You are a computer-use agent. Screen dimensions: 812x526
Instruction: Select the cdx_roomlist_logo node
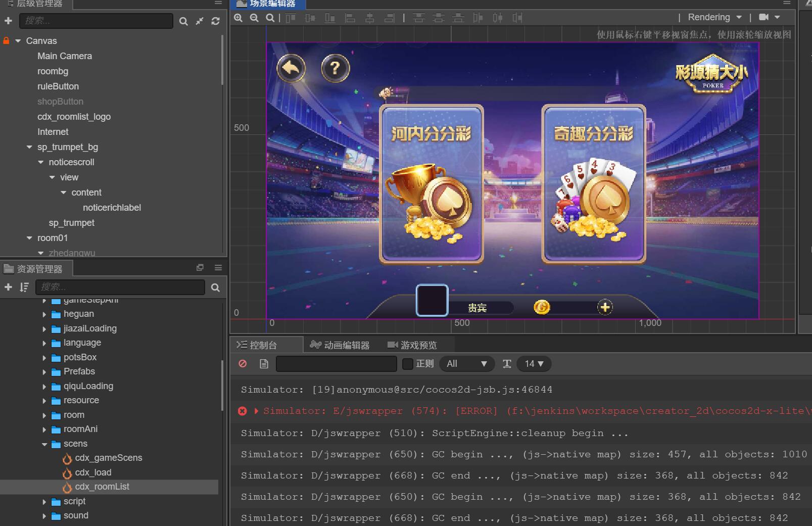click(x=74, y=117)
